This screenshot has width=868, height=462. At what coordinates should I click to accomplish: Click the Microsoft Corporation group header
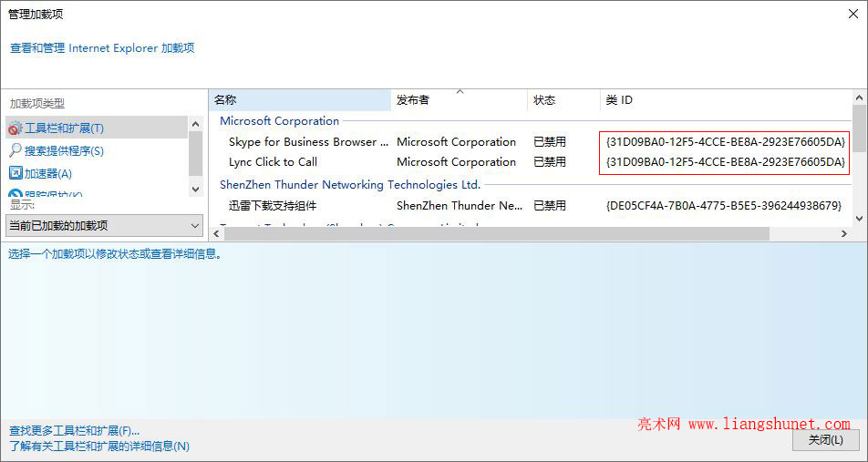(x=280, y=120)
